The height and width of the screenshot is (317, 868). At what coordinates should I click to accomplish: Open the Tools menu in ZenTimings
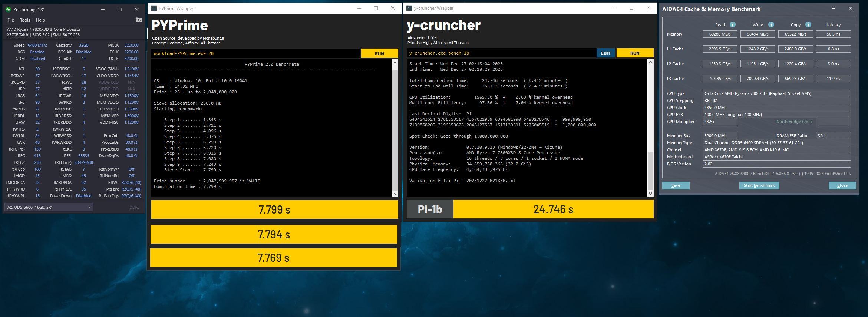click(x=25, y=20)
